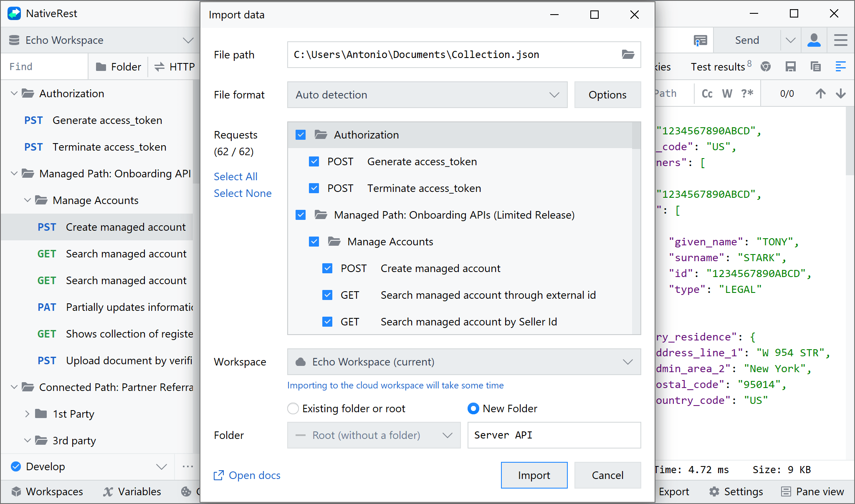Open the user account icon
This screenshot has width=855, height=504.
coord(814,40)
